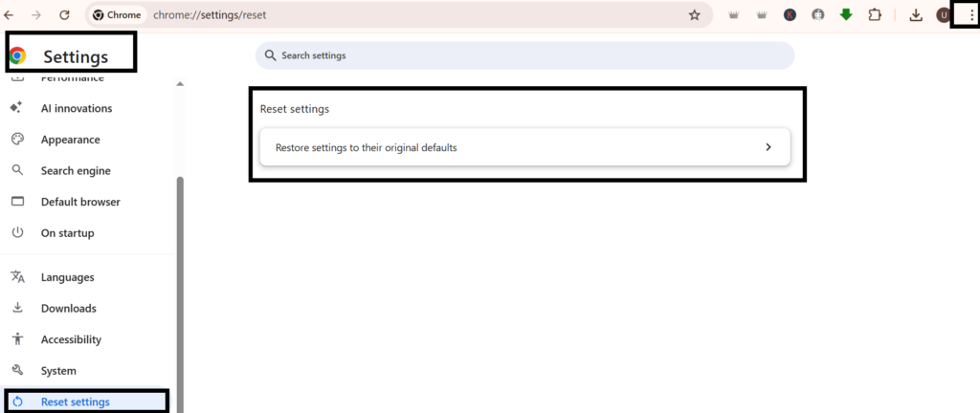Open Default browser in the sidebar
The height and width of the screenshot is (413, 980).
80,202
